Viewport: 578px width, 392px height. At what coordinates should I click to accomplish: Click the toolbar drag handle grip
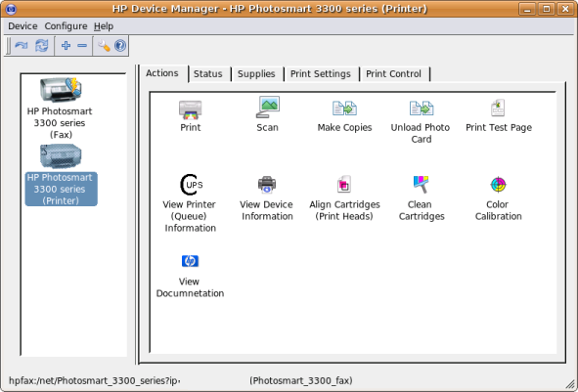pos(9,46)
